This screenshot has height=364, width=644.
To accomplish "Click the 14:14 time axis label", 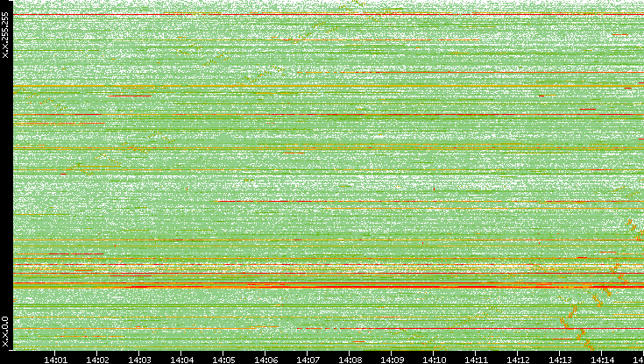I will point(602,359).
